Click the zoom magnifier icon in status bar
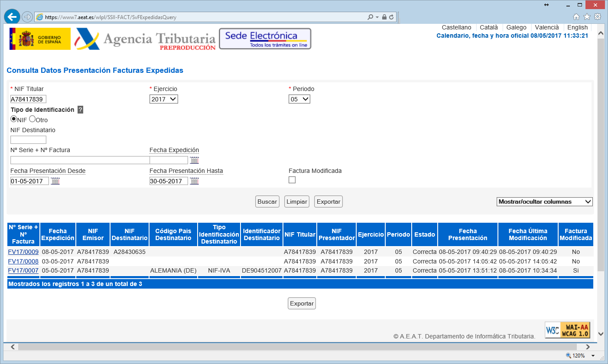Viewport: 608px width, 364px height. coord(569,356)
